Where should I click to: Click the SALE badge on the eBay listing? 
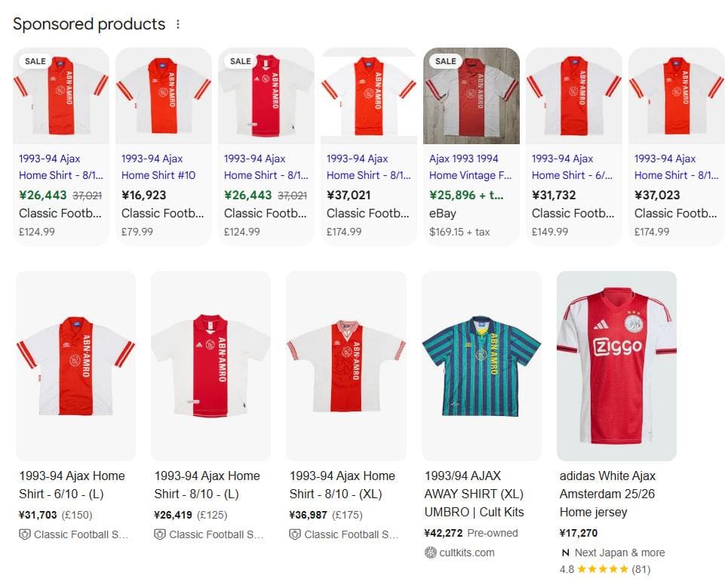(445, 61)
